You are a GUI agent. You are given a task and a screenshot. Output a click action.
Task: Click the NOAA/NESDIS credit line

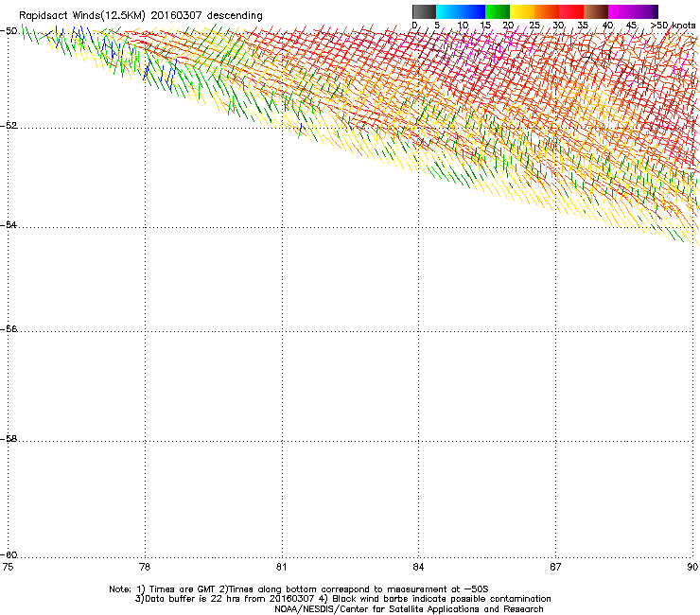(x=409, y=609)
